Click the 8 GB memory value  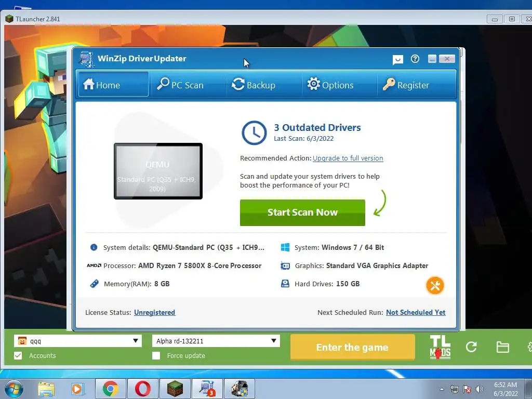pos(162,284)
